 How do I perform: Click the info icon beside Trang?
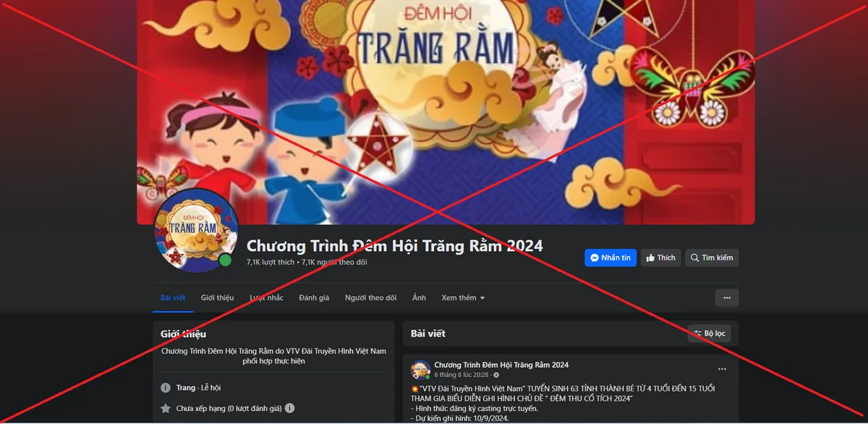(166, 388)
